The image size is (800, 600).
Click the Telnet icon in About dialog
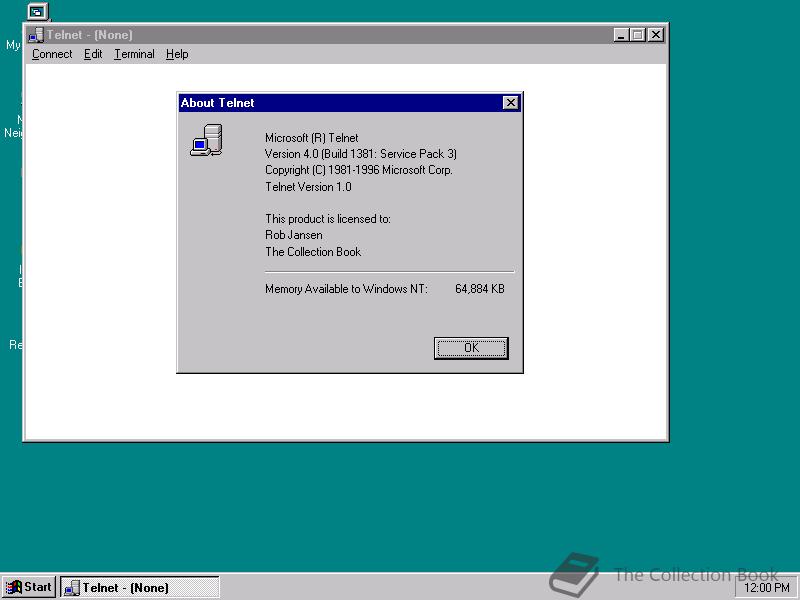[x=206, y=140]
